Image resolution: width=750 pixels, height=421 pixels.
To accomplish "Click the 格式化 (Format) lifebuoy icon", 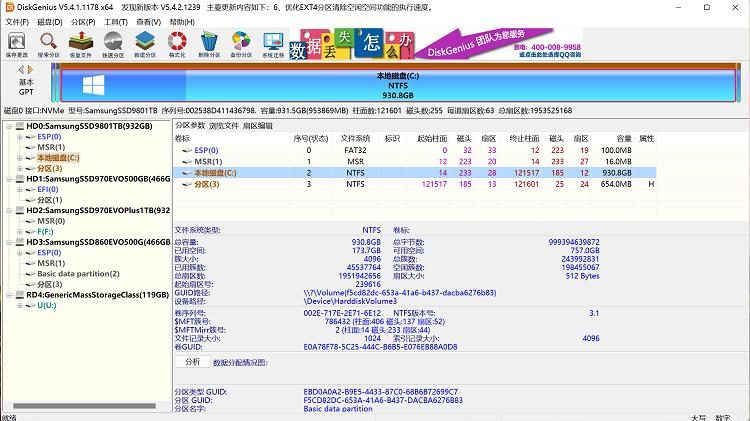I will pos(177,42).
